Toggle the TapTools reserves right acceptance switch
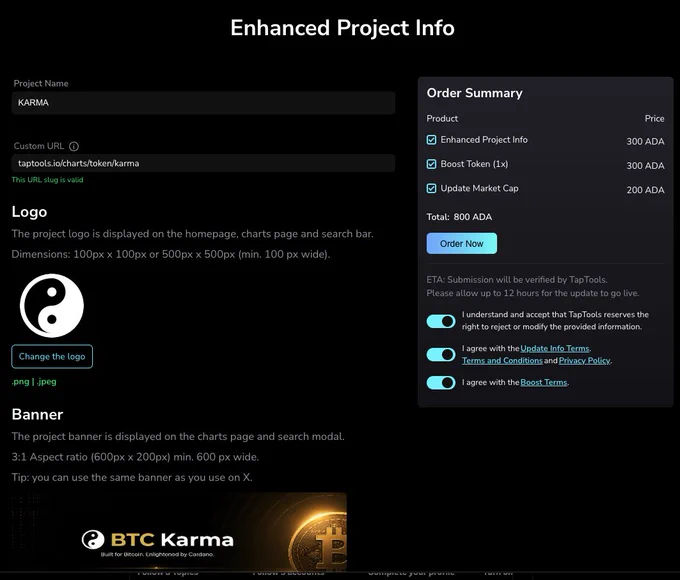This screenshot has width=680, height=580. (x=441, y=321)
